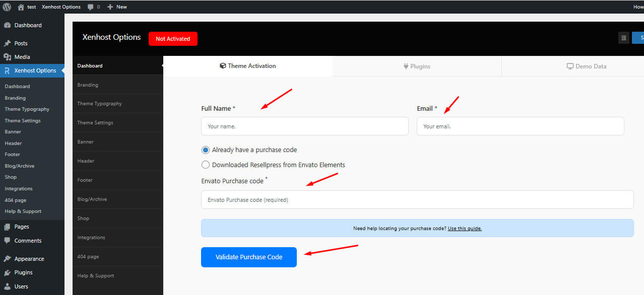
Task: Open Footer in the dark options panel
Action: 117,180
